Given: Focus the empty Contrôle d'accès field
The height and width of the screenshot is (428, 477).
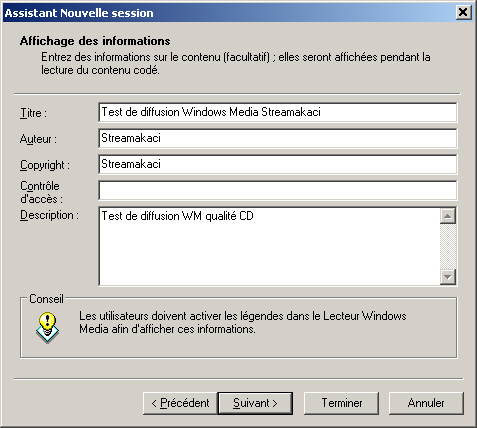Looking at the screenshot, I should (278, 190).
